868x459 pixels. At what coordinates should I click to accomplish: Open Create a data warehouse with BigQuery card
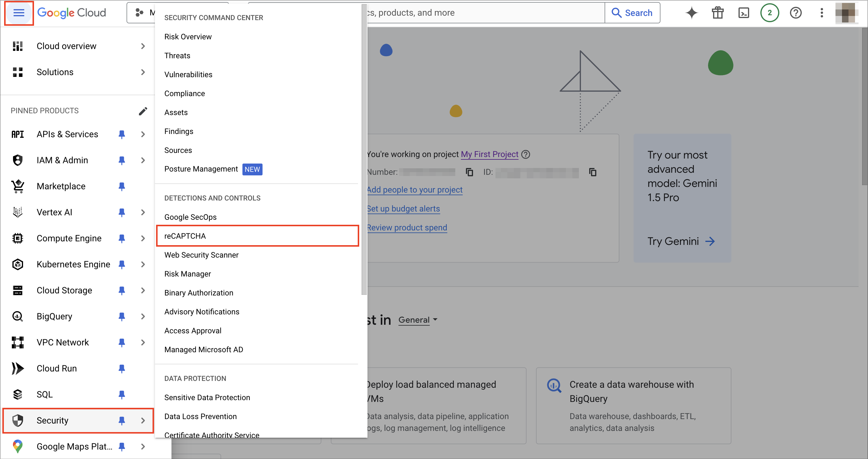(x=634, y=405)
